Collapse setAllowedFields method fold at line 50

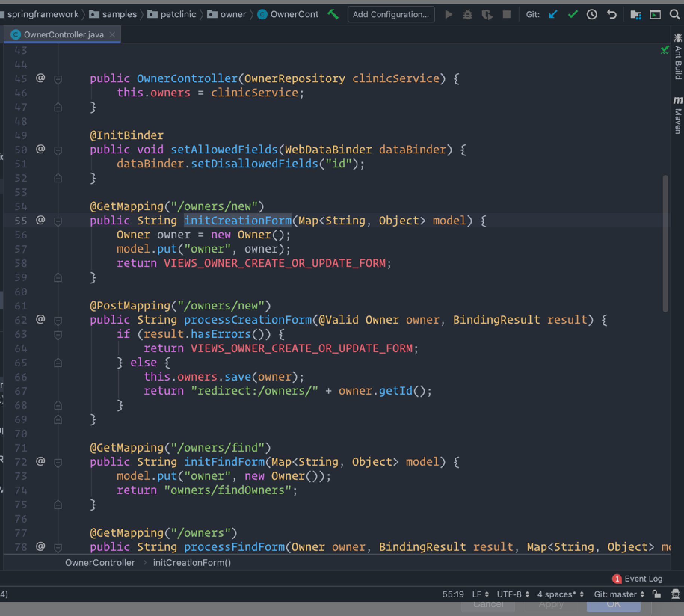58,150
